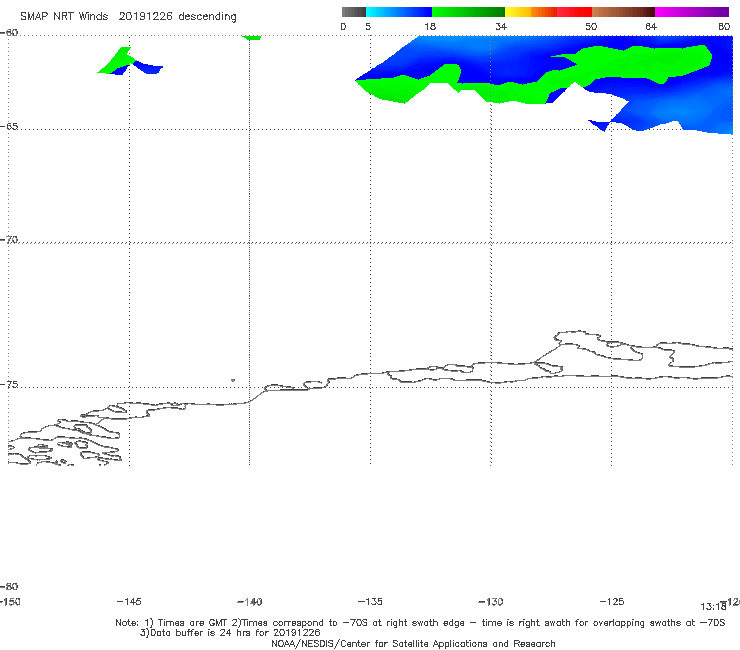Viewport: 740px width, 650px height.
Task: Click the Data buffer is 24 hrs note
Action: pyautogui.click(x=230, y=633)
